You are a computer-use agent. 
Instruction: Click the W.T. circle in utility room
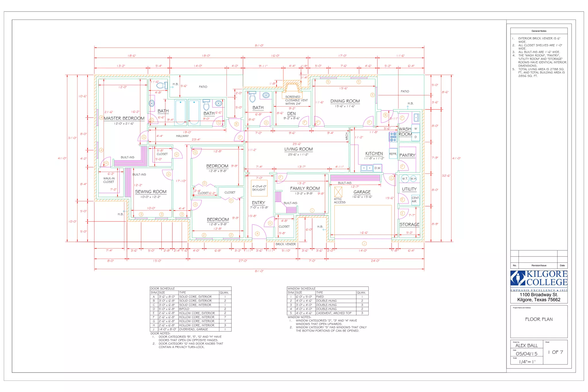[x=405, y=179]
